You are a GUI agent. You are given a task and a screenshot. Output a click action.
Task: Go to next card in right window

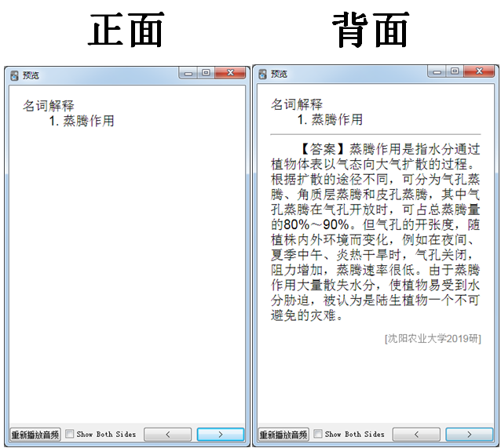pos(469,434)
